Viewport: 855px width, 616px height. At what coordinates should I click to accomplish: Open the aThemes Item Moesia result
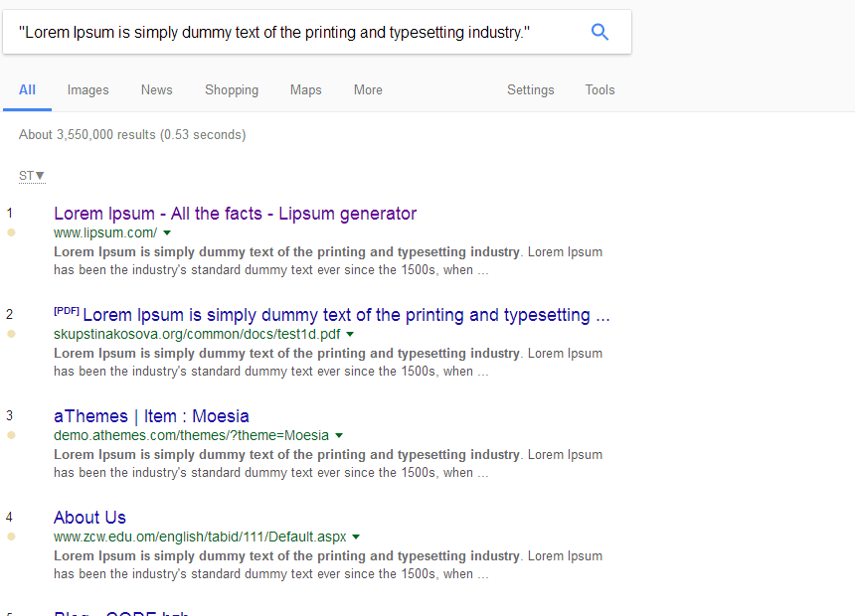click(151, 416)
